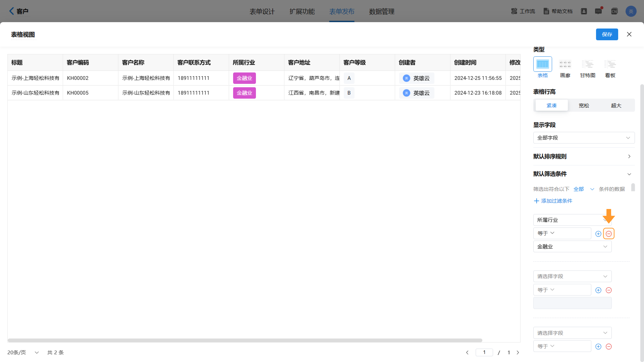Click the 添加过滤条件 link
This screenshot has height=362, width=644.
tap(556, 201)
